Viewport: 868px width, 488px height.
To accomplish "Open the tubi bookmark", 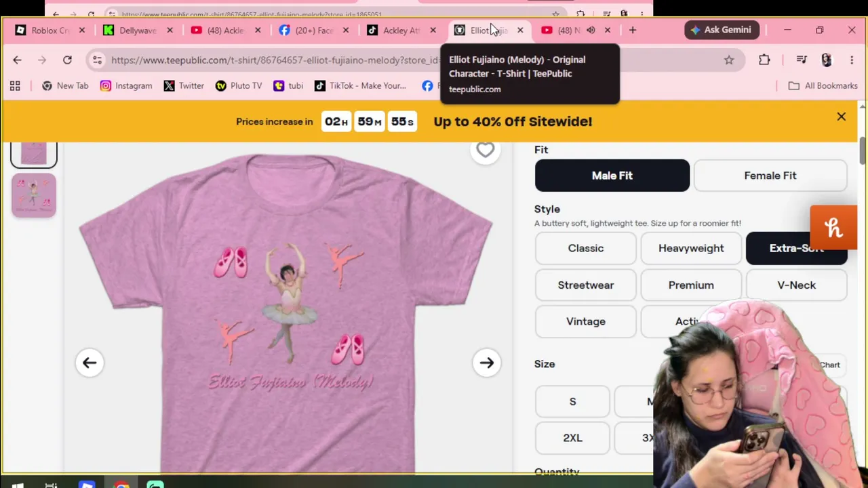I will (288, 86).
